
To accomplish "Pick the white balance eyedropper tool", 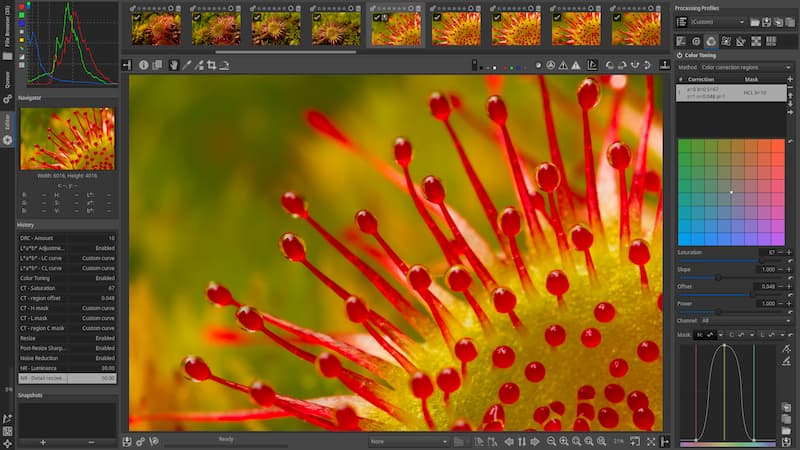I will 185,65.
